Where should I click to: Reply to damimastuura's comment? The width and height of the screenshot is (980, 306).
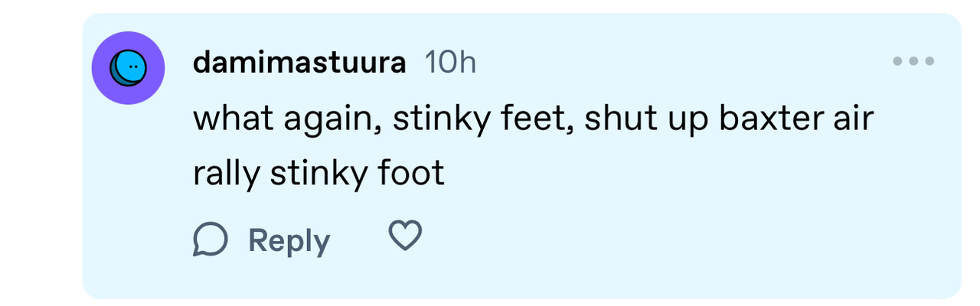point(261,240)
